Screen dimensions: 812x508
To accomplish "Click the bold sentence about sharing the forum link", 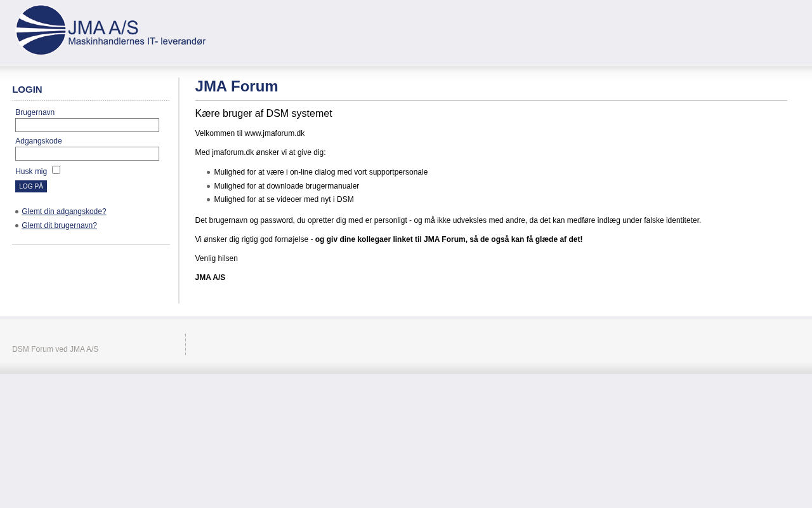I will (x=449, y=239).
